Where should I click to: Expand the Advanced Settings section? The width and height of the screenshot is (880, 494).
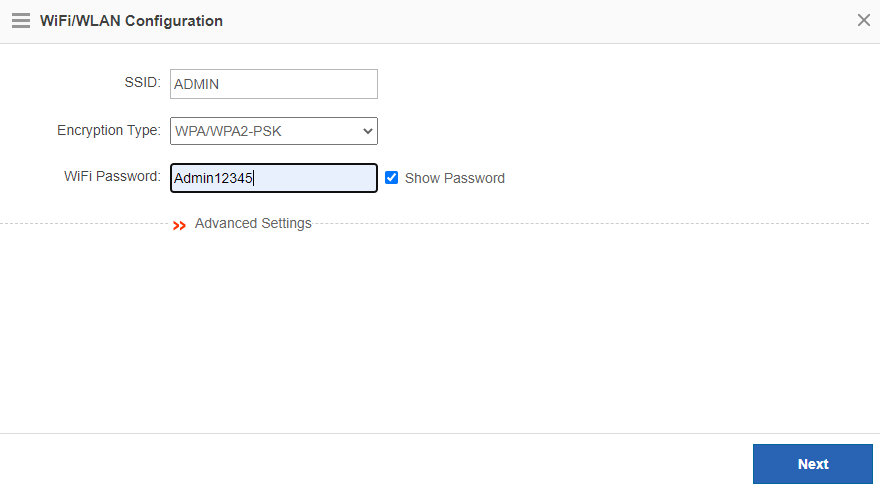pyautogui.click(x=252, y=223)
